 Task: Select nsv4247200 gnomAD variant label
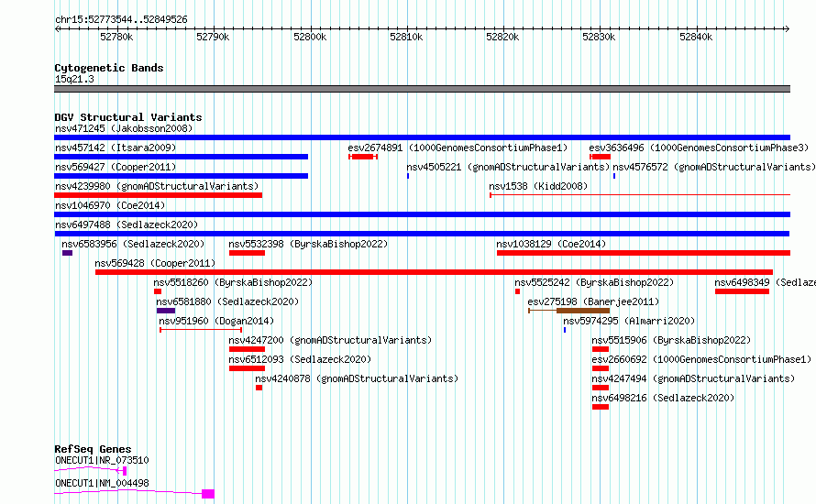(x=330, y=340)
